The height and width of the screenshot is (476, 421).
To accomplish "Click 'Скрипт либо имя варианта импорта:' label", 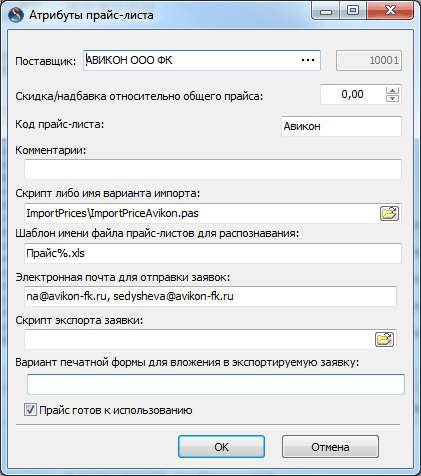I will [x=108, y=193].
